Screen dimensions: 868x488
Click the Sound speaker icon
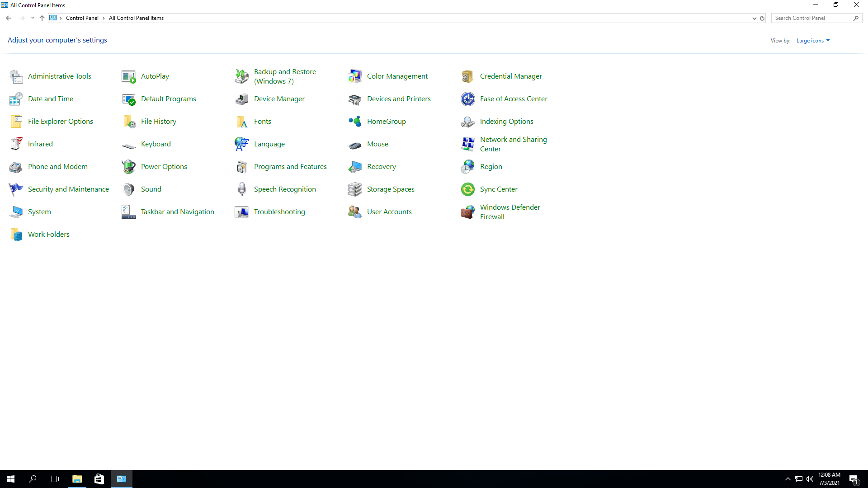point(128,189)
